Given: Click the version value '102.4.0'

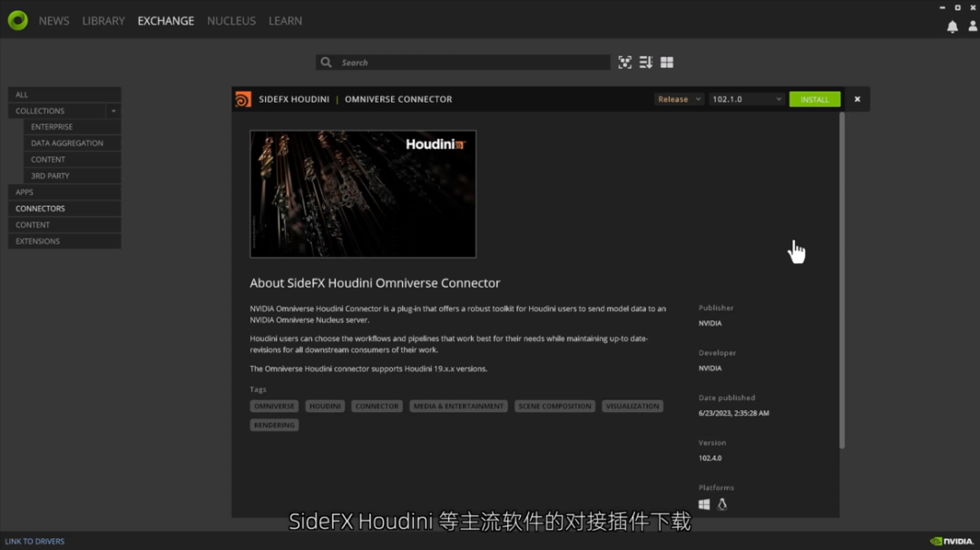Looking at the screenshot, I should [x=710, y=458].
